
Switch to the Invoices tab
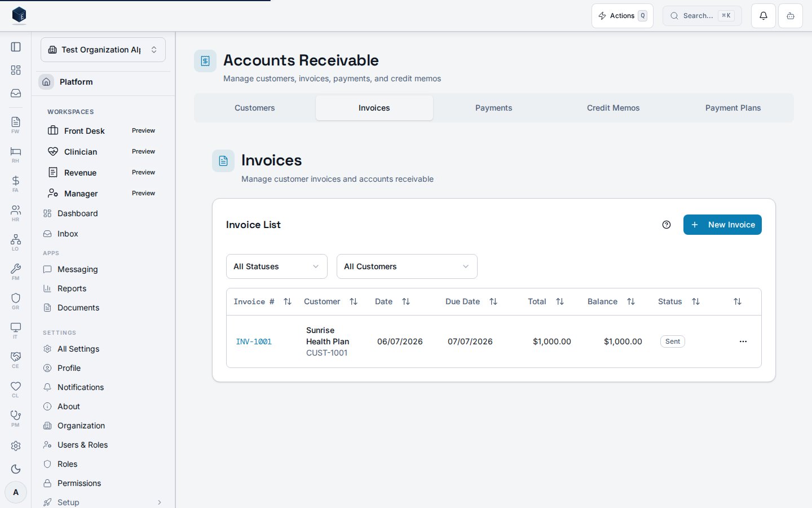click(x=374, y=108)
